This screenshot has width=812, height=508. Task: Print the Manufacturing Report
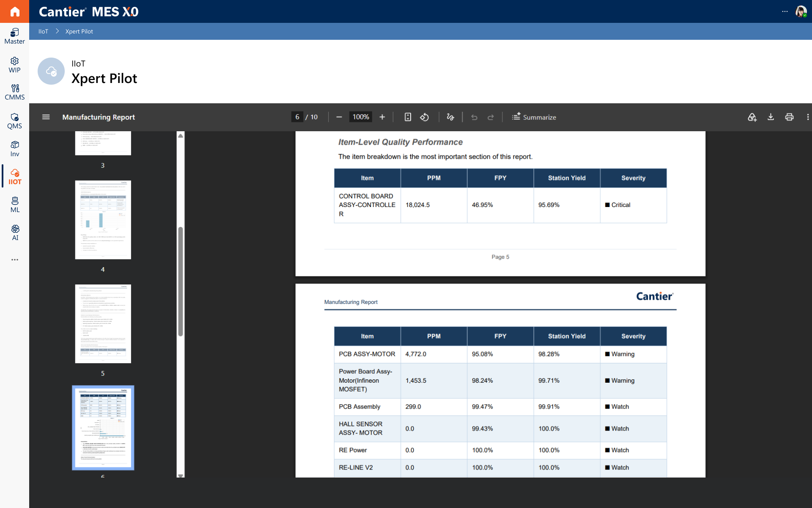click(789, 117)
